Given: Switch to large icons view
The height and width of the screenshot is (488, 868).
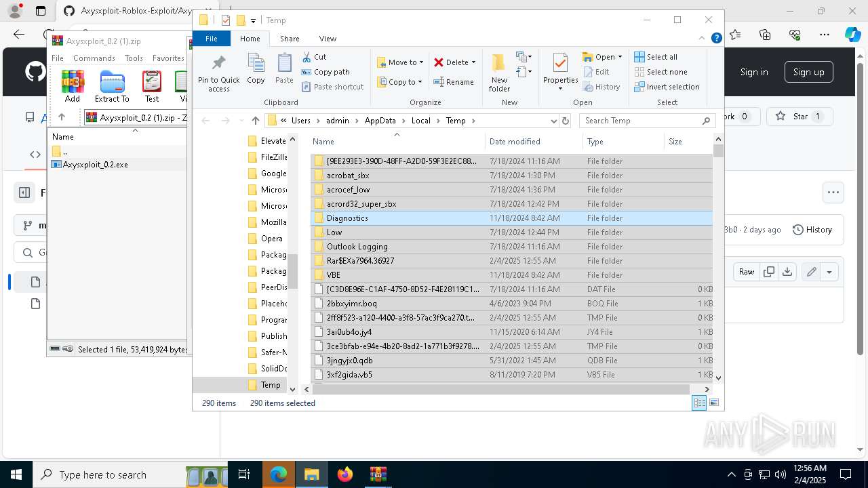Looking at the screenshot, I should coord(713,403).
